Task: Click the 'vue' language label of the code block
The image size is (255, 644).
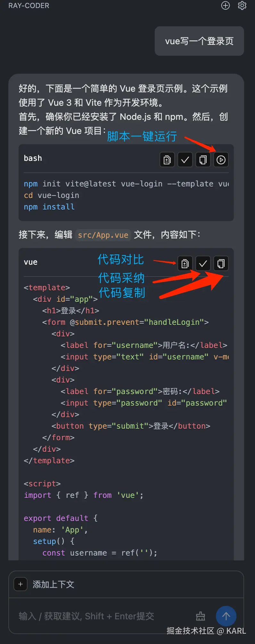Action: [x=30, y=262]
